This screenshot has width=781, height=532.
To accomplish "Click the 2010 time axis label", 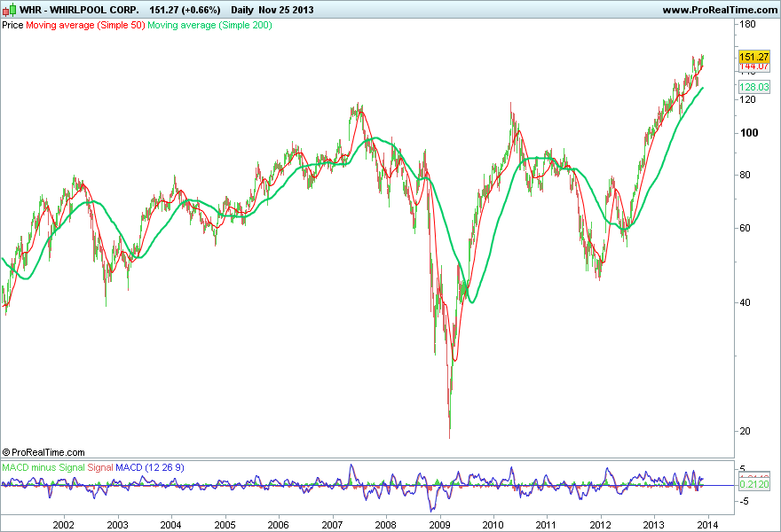I will [493, 525].
